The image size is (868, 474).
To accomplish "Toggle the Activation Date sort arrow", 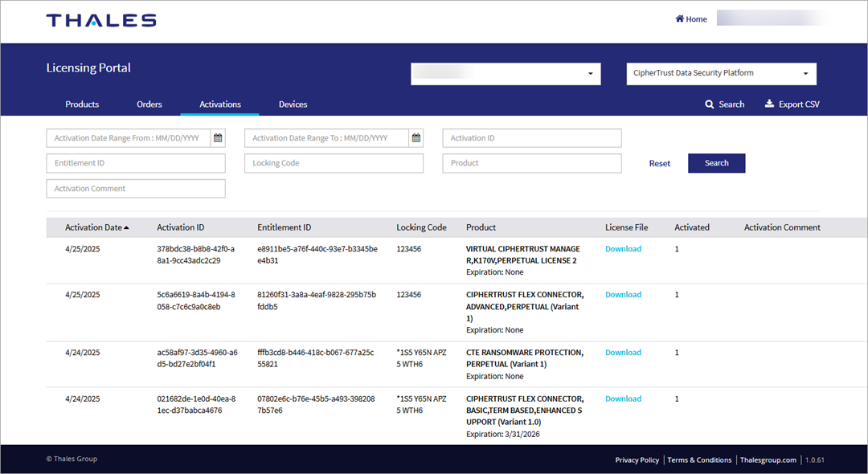I will 125,227.
